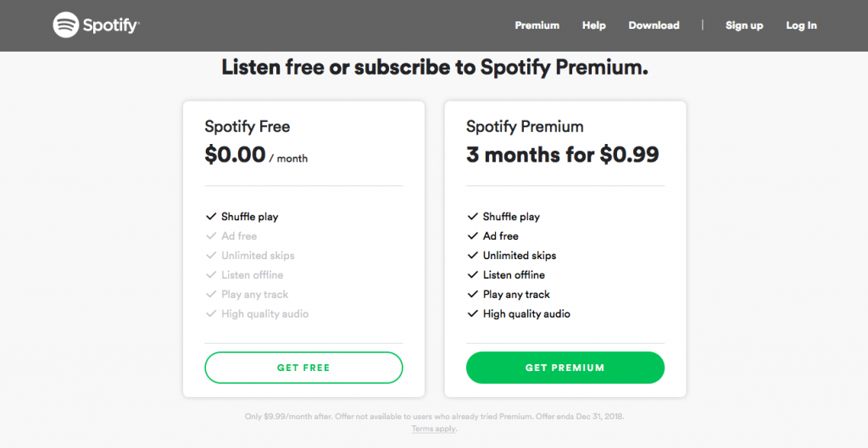Open the Help page from header
Image resolution: width=868 pixels, height=448 pixels.
coord(594,25)
